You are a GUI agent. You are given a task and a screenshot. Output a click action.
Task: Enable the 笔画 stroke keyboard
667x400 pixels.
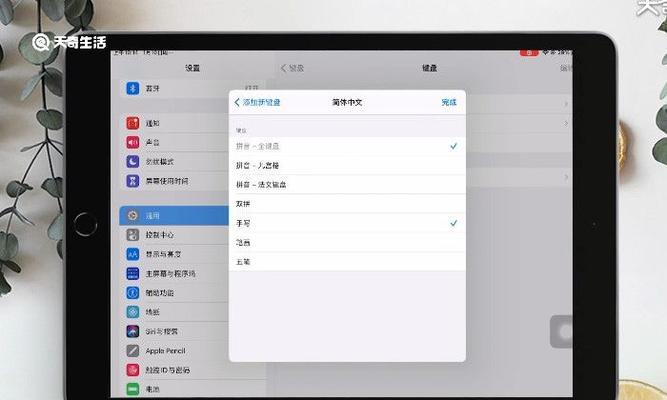pyautogui.click(x=347, y=243)
